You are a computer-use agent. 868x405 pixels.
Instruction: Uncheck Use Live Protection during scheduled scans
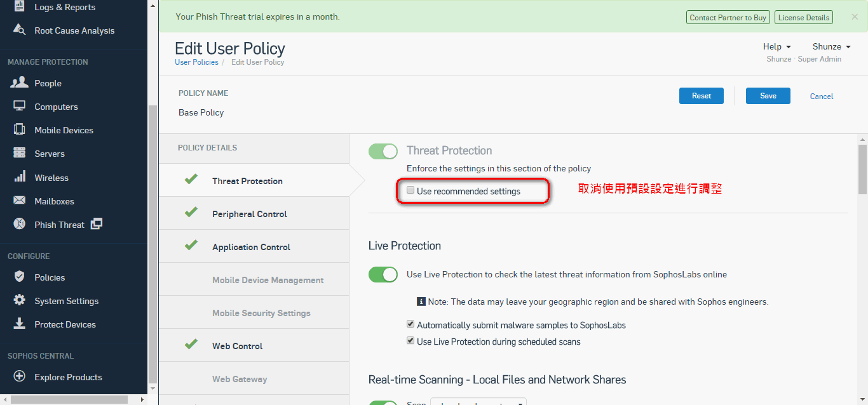[410, 341]
